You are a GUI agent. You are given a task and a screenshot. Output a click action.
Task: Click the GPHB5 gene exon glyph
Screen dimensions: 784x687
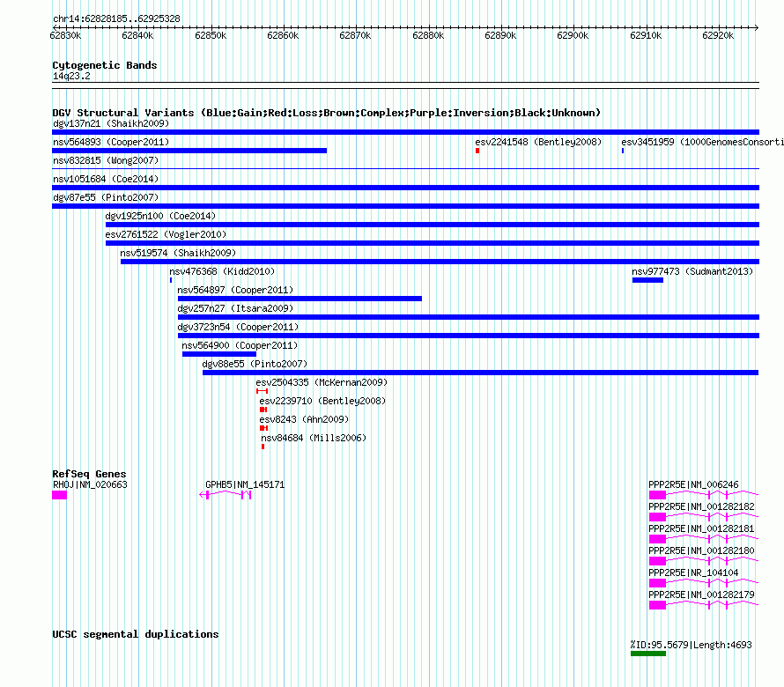(225, 495)
